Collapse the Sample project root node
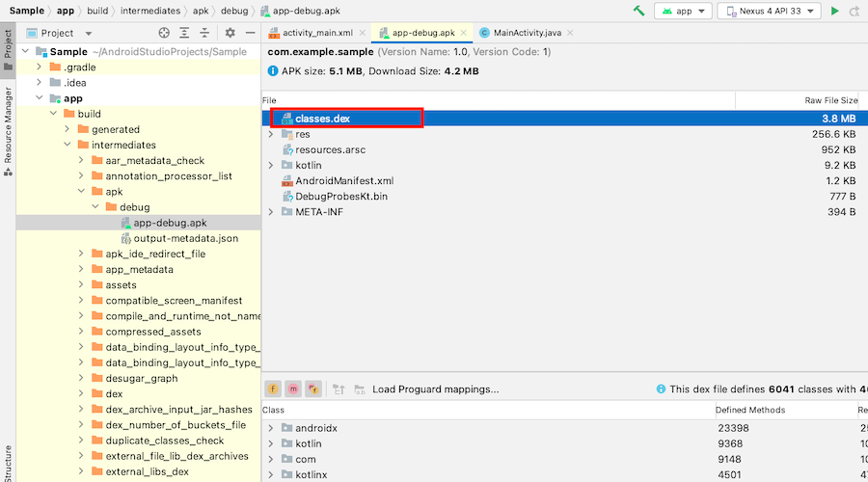Screen dimensions: 868x482 [x=25, y=51]
